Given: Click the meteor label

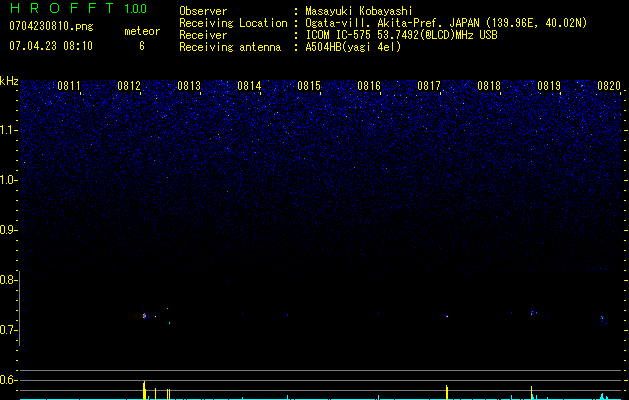Looking at the screenshot, I should 142,31.
